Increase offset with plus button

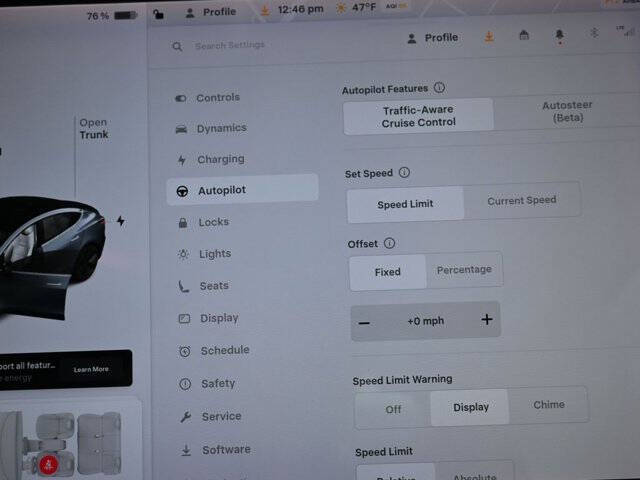(487, 319)
